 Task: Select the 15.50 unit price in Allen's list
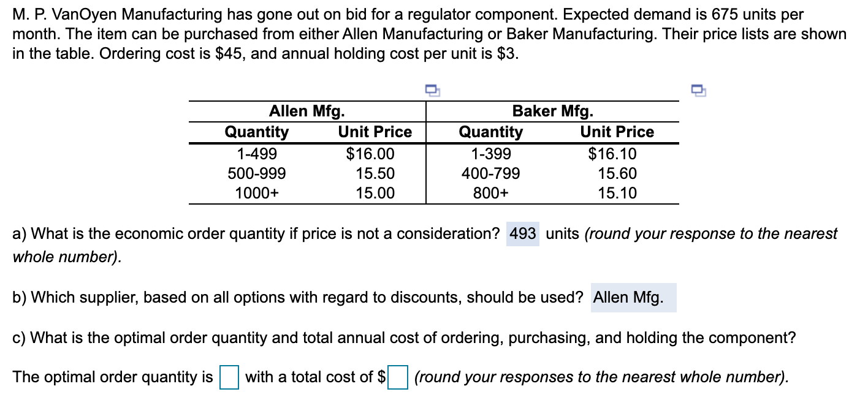[376, 174]
